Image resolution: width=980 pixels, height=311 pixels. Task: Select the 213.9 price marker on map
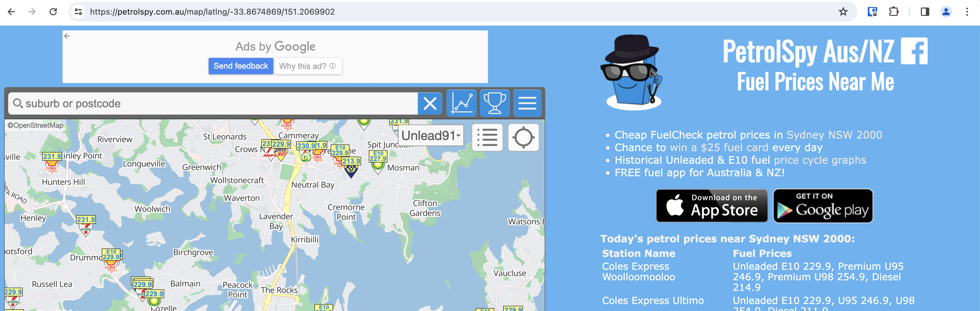coord(351,161)
